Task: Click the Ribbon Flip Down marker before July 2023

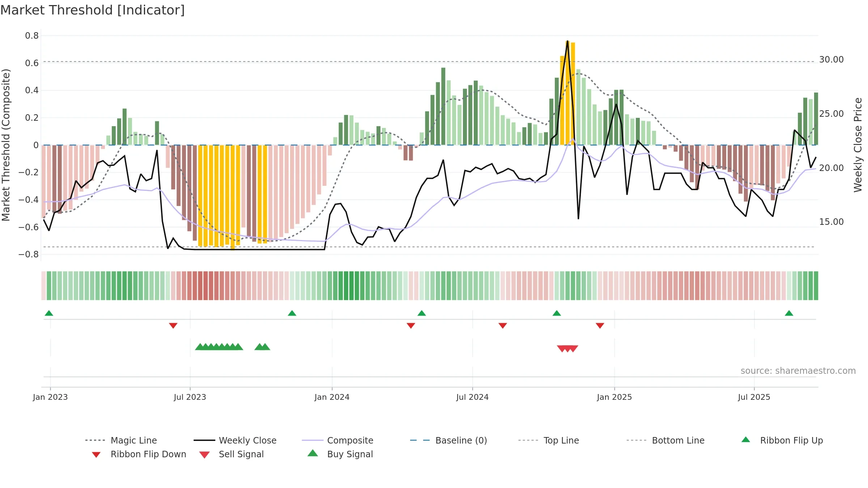Action: click(173, 326)
